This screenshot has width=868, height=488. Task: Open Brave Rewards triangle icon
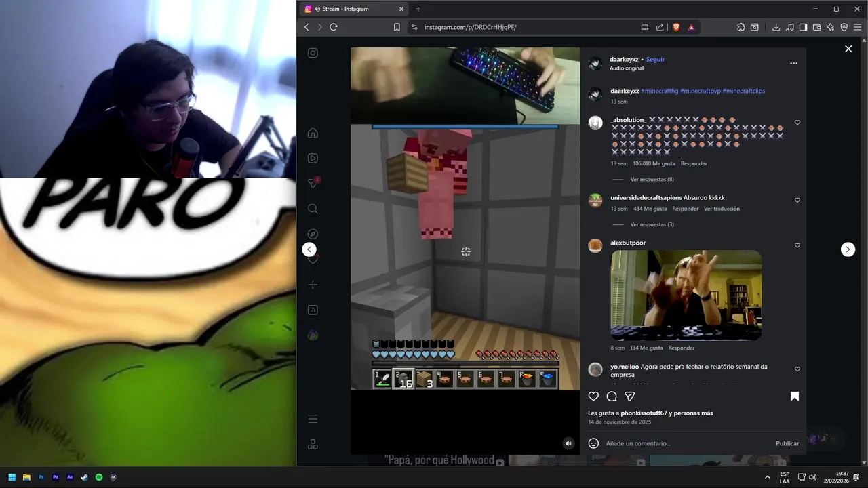[691, 27]
